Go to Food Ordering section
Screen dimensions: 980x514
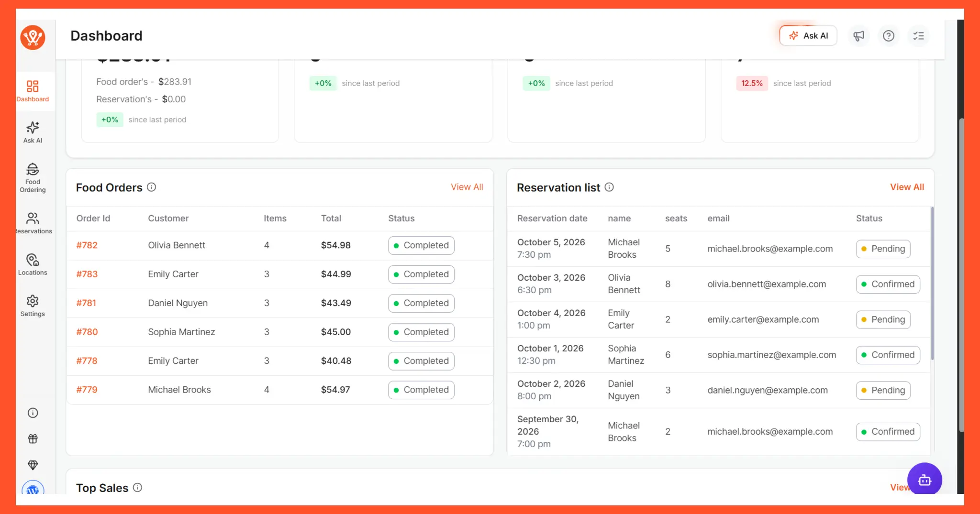coord(33,178)
